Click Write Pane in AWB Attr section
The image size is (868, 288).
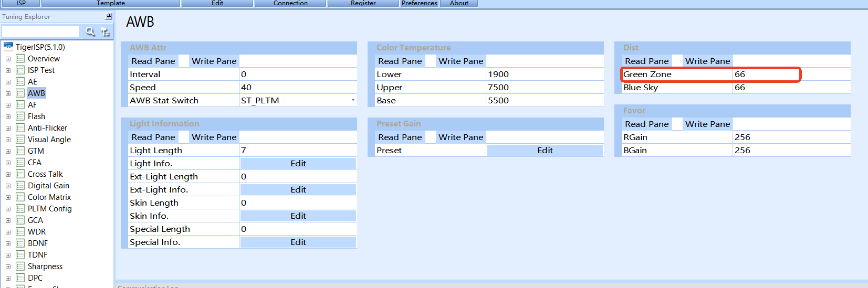(214, 61)
